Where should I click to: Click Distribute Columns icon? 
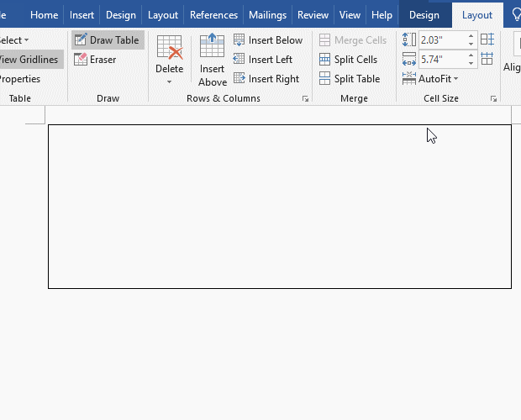487,59
